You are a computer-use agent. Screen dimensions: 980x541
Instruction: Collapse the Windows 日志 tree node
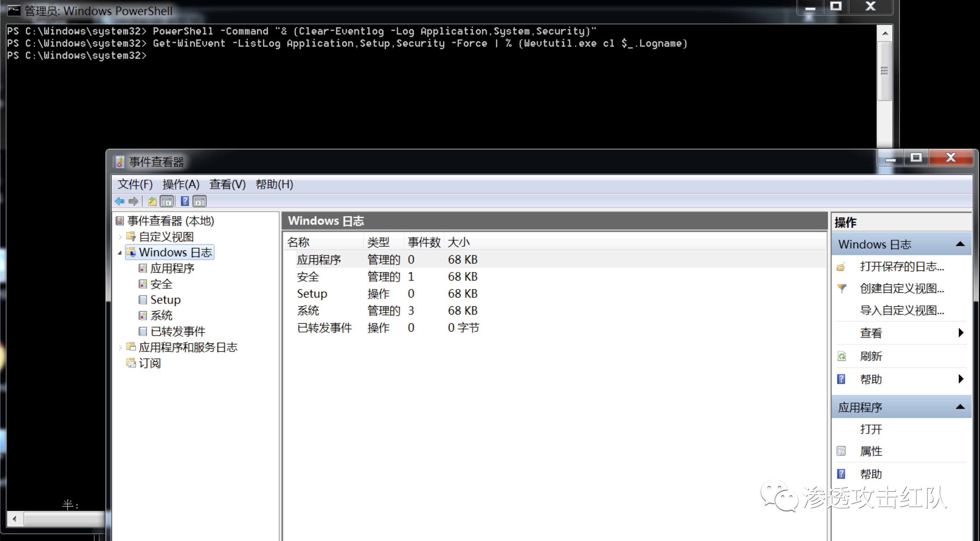point(120,252)
